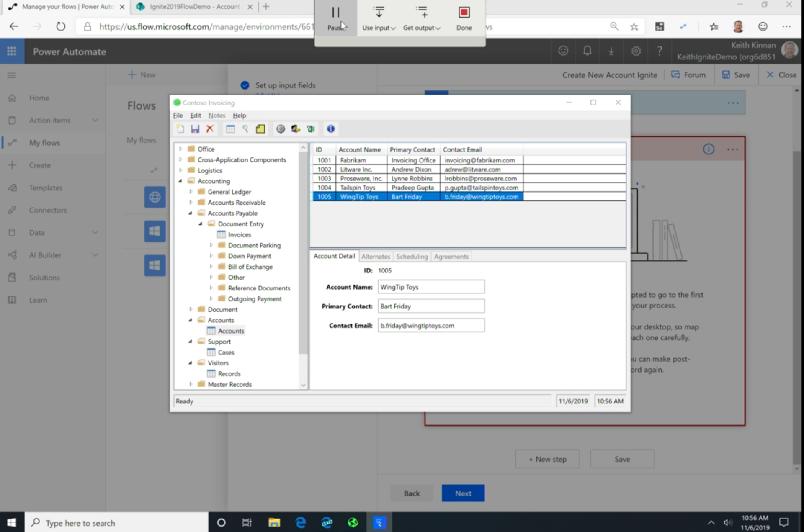This screenshot has width=804, height=532.
Task: Open Microsoft Edge from the taskbar
Action: 301,522
